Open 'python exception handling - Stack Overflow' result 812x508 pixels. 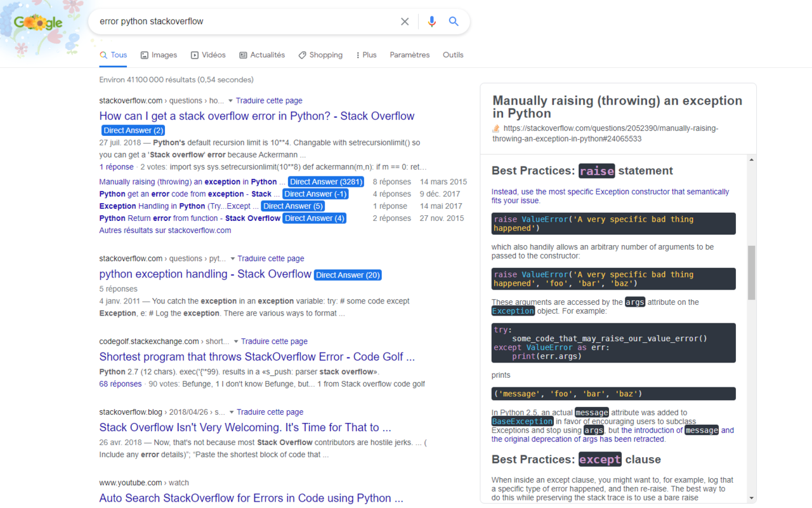pyautogui.click(x=205, y=274)
